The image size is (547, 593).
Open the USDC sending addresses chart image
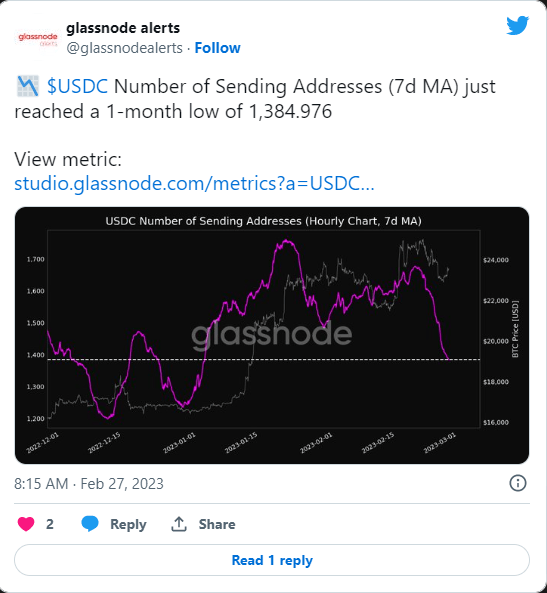tap(272, 335)
